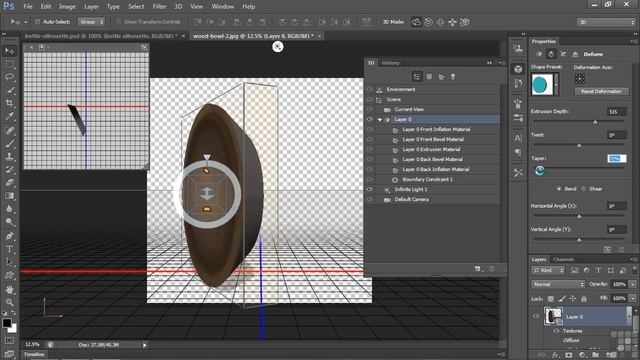Image resolution: width=640 pixels, height=360 pixels.
Task: Open the Auto-Select Group dropdown
Action: pyautogui.click(x=92, y=22)
